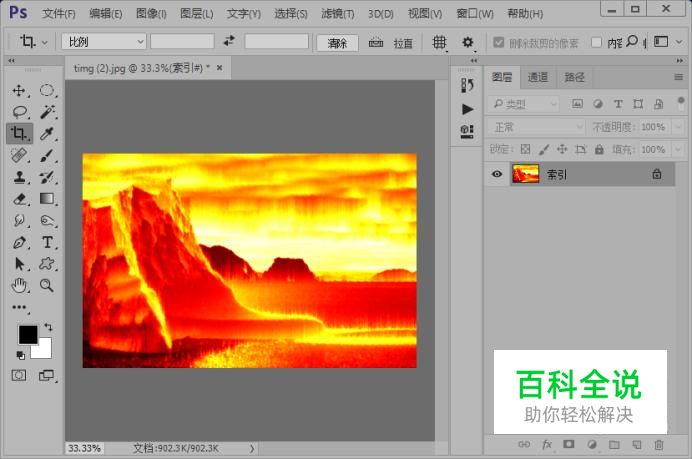Select the Path Selection tool
The height and width of the screenshot is (459, 692).
tap(19, 264)
